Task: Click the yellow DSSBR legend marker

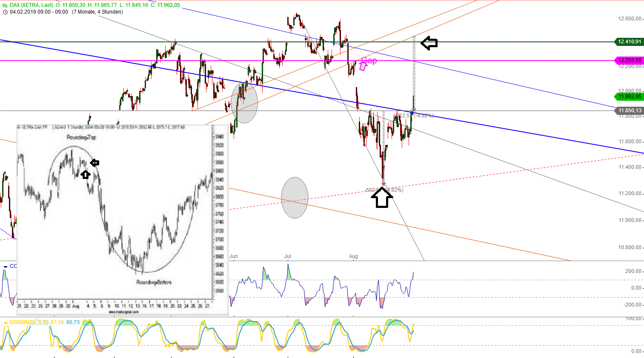Action: (x=5, y=322)
